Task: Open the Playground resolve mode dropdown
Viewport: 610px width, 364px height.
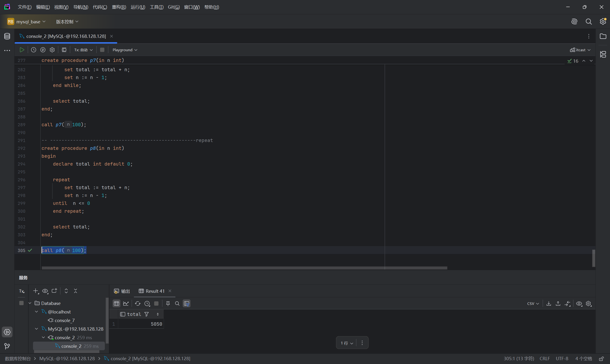Action: [125, 50]
